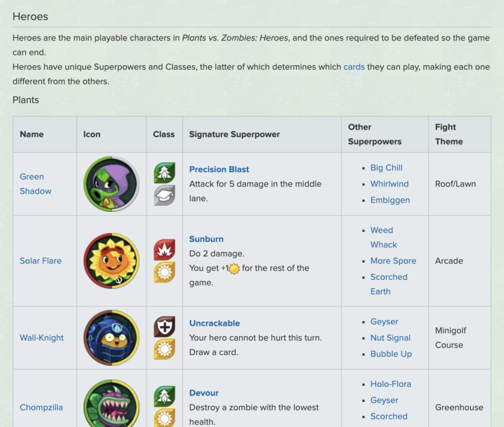
Task: Open the Precision Blast superpower link
Action: [x=219, y=169]
